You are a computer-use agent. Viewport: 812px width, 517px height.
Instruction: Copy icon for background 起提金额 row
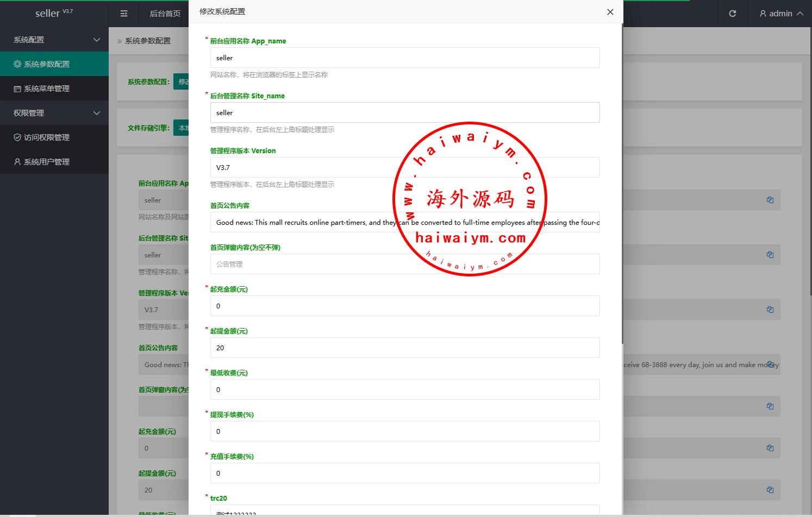[770, 490]
